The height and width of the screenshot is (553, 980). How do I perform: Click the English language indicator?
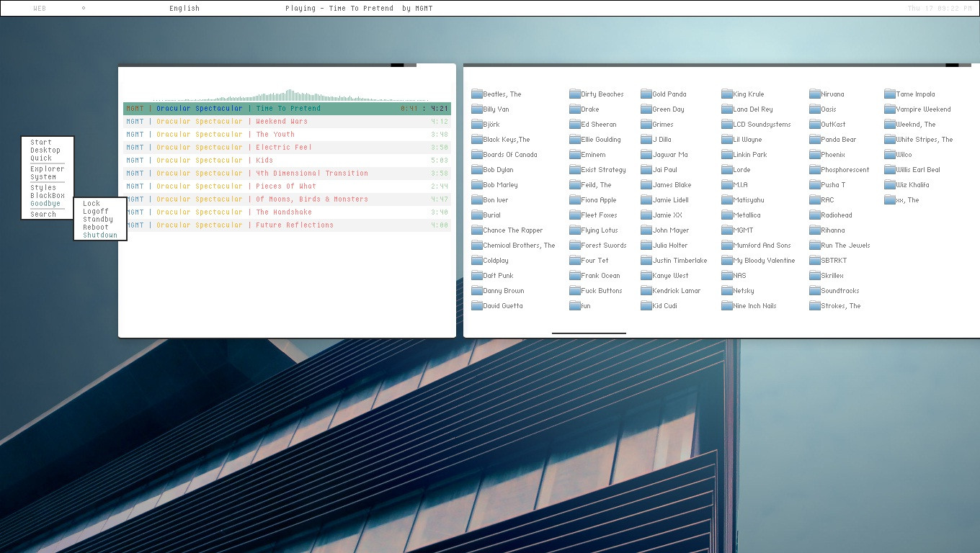click(x=184, y=9)
